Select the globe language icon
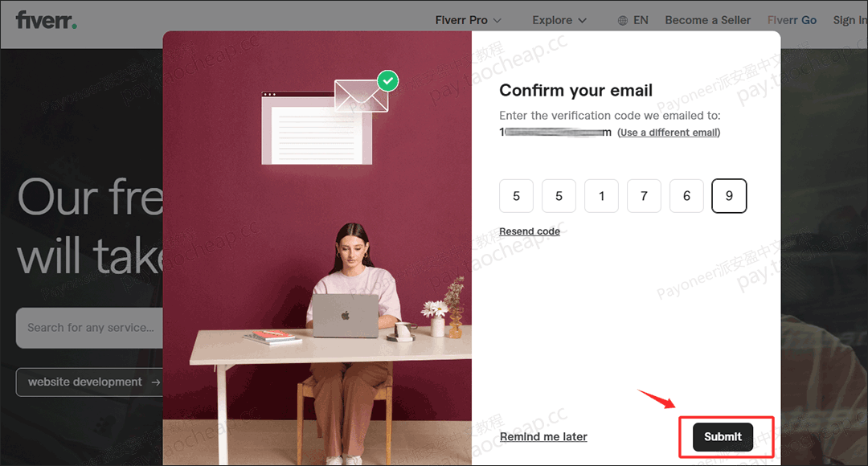The image size is (868, 466). point(623,20)
